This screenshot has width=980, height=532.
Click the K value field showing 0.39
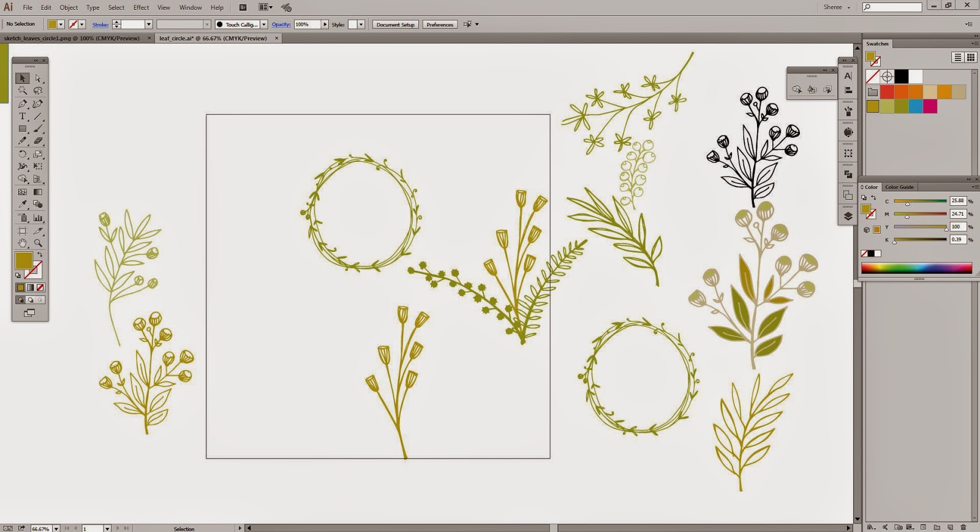click(x=957, y=240)
